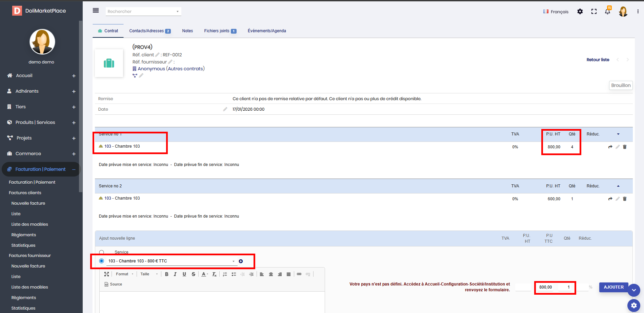Toggle the hamburger sidebar menu

(96, 11)
